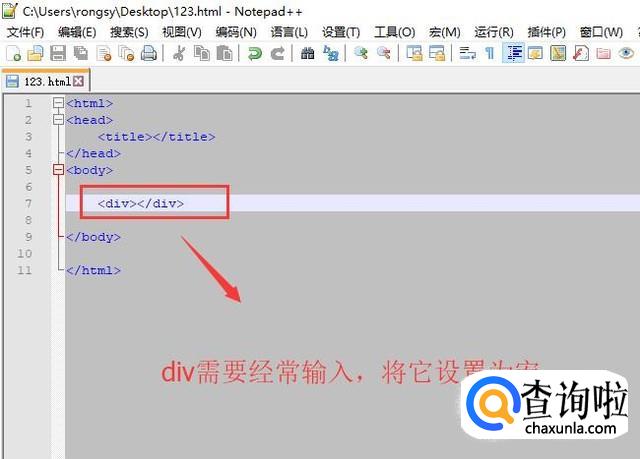Click the Replace icon
This screenshot has height=459, width=640.
(x=330, y=53)
